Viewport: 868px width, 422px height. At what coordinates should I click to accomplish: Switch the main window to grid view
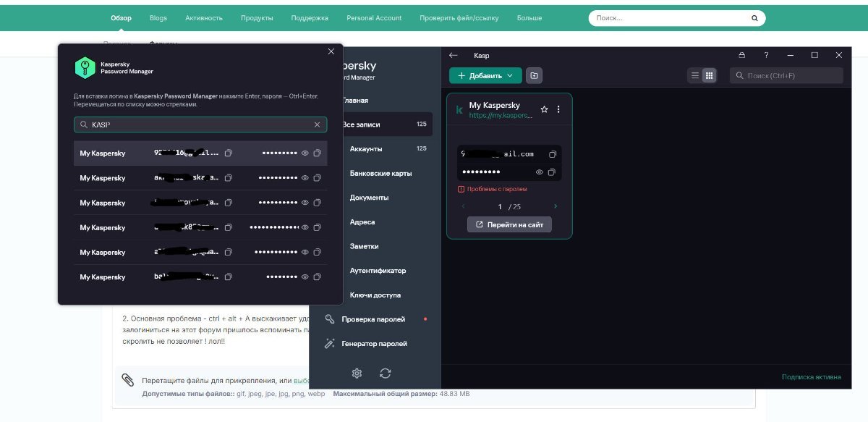(709, 75)
